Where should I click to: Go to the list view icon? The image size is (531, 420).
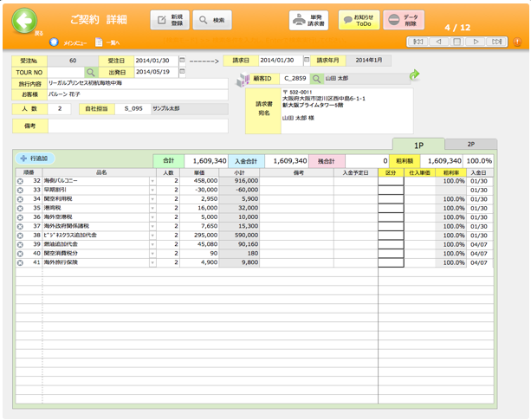click(x=99, y=42)
